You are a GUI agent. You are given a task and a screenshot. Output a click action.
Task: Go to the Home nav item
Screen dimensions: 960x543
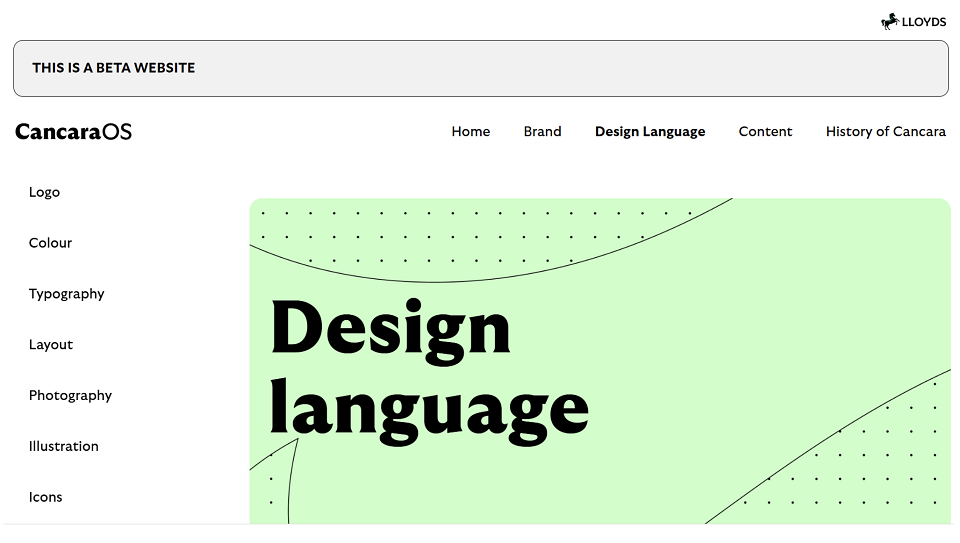click(471, 132)
